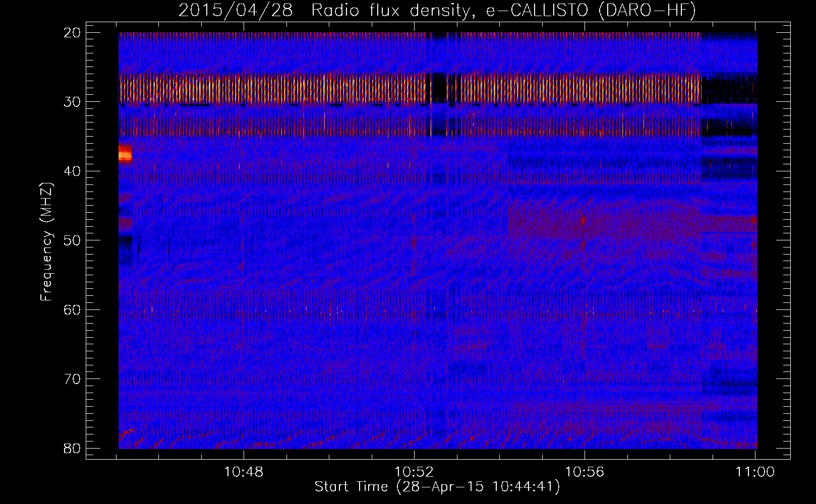Click the 30 MHz frequency tick label

[72, 102]
